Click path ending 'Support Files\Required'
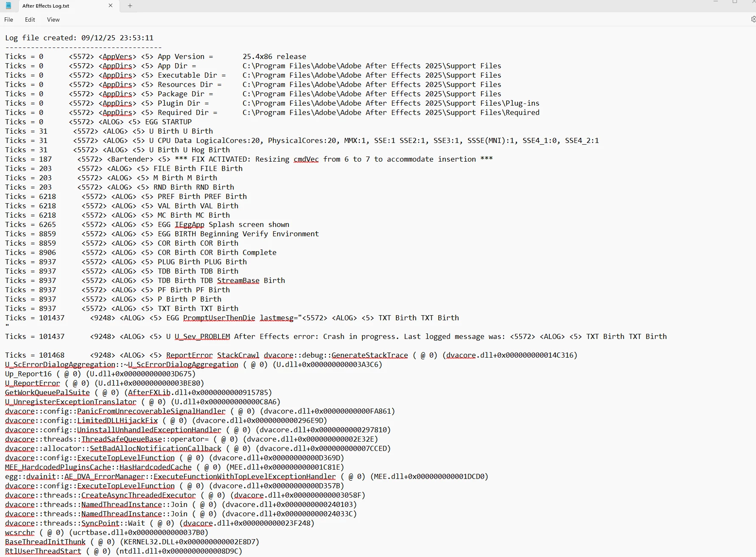The width and height of the screenshot is (756, 557). tap(391, 112)
